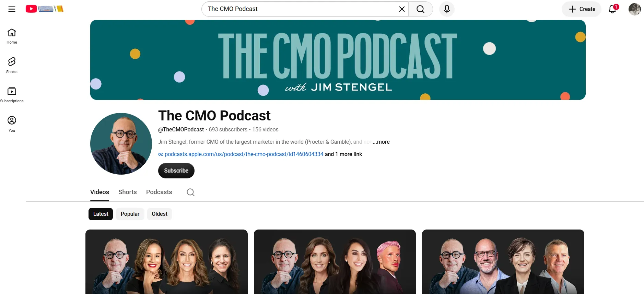This screenshot has width=644, height=294.
Task: Click the channel banner image
Action: pyautogui.click(x=338, y=60)
